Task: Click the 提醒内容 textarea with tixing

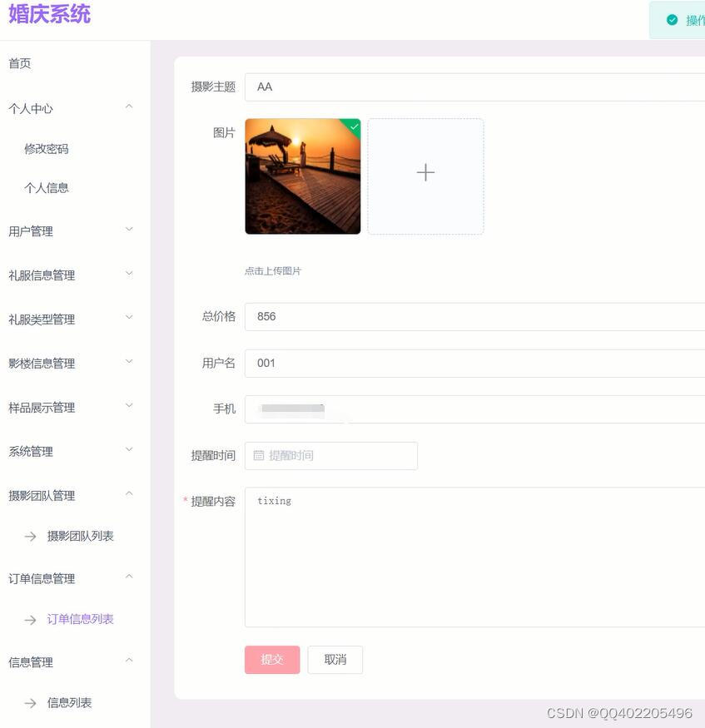Action: pos(474,557)
